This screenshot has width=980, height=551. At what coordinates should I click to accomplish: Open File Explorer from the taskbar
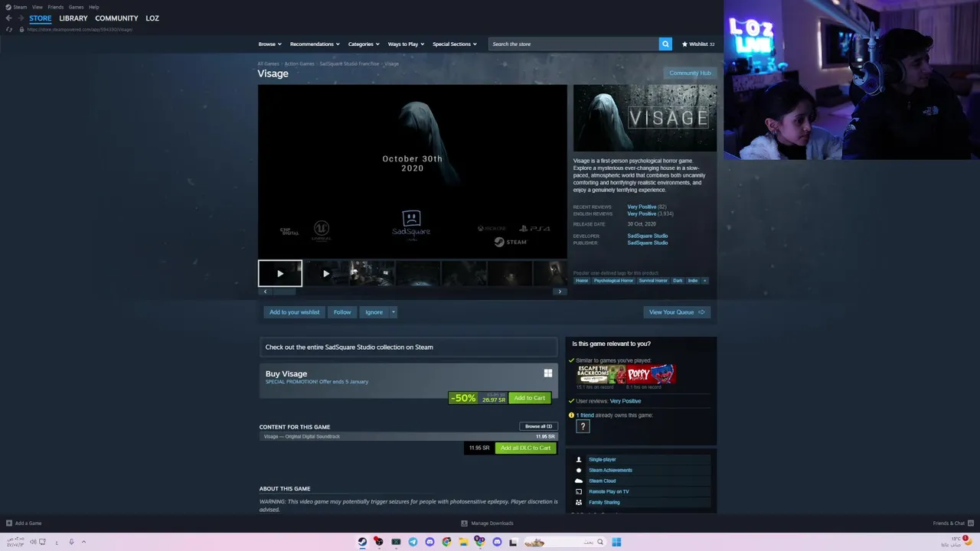(x=463, y=542)
